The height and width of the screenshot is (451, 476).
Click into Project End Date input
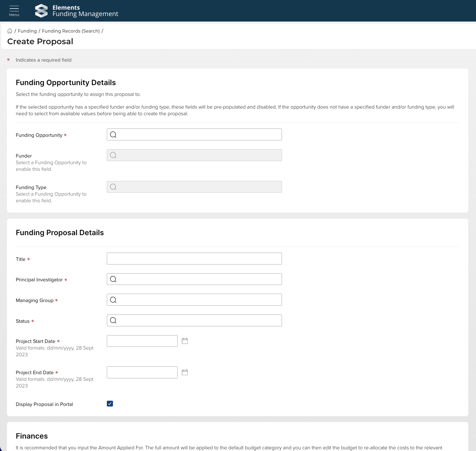[x=142, y=373]
